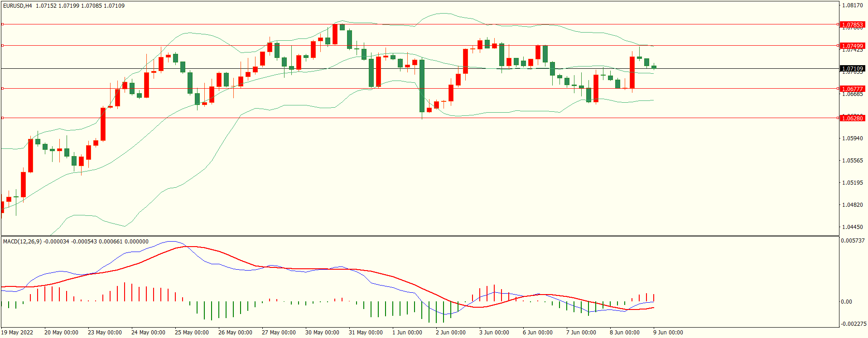The height and width of the screenshot is (338, 868).
Task: Click the 1.04450 price axis value
Action: pyautogui.click(x=852, y=227)
